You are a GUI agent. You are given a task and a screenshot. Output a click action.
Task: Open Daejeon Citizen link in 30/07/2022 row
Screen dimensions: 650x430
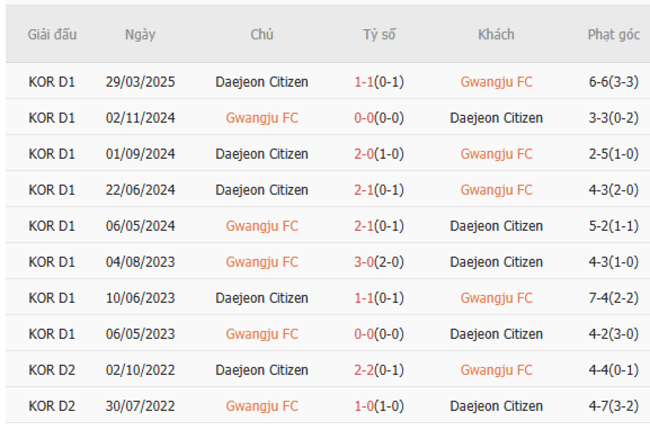point(496,406)
